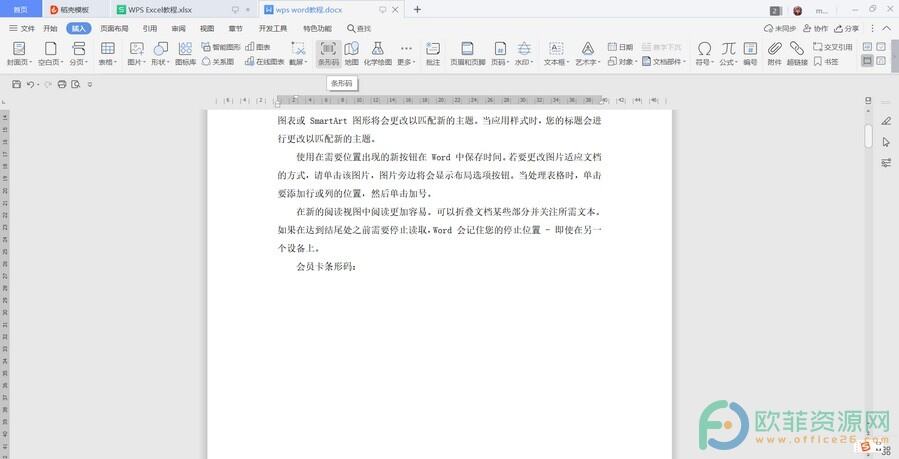Click the 会员卡条形码 line in document
Viewport: 899px width, 459px height.
pyautogui.click(x=326, y=266)
